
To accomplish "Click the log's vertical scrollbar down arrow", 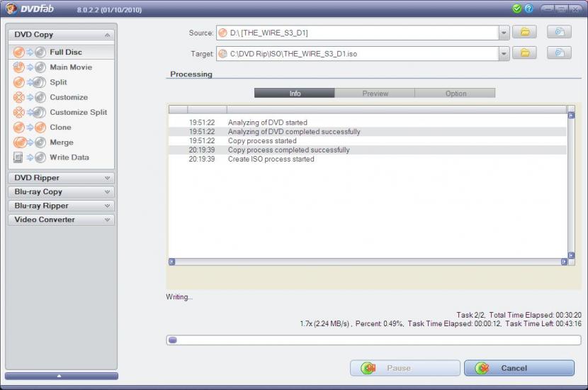I will point(571,255).
